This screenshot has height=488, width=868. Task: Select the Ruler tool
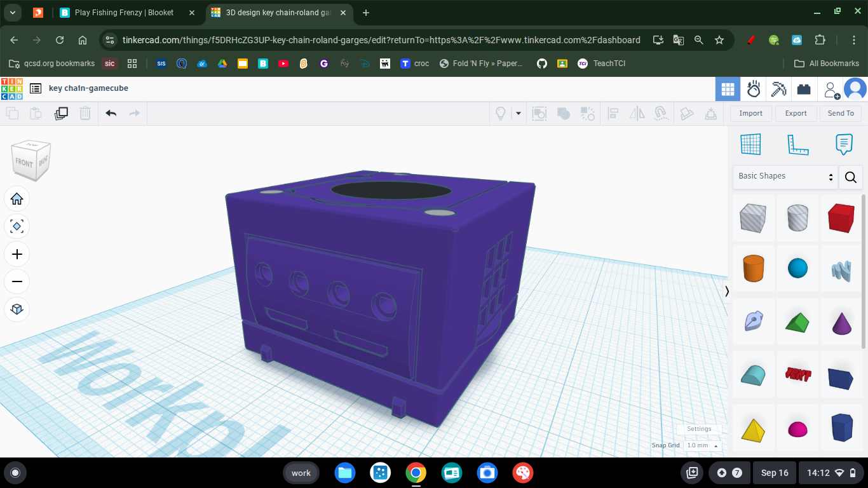click(797, 144)
